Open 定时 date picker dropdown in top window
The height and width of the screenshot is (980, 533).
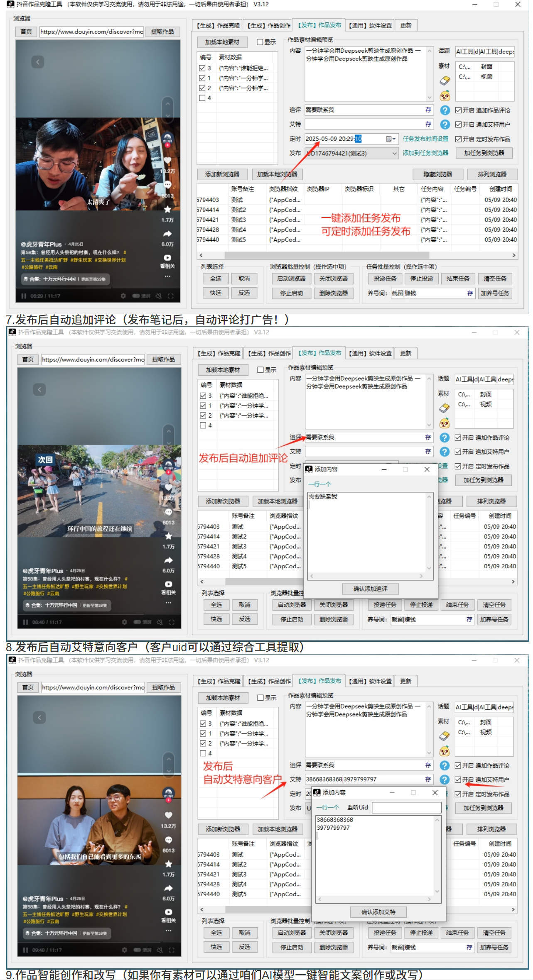tap(390, 139)
